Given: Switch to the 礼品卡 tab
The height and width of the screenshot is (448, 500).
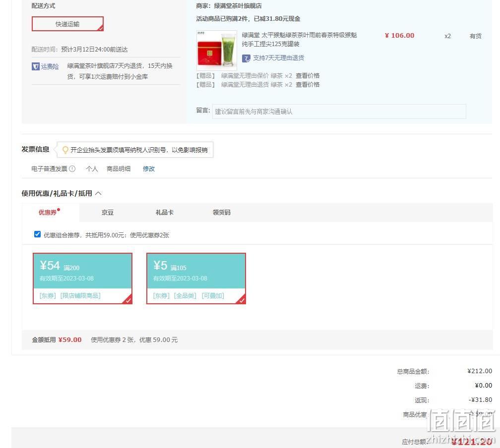Looking at the screenshot, I should click(165, 213).
